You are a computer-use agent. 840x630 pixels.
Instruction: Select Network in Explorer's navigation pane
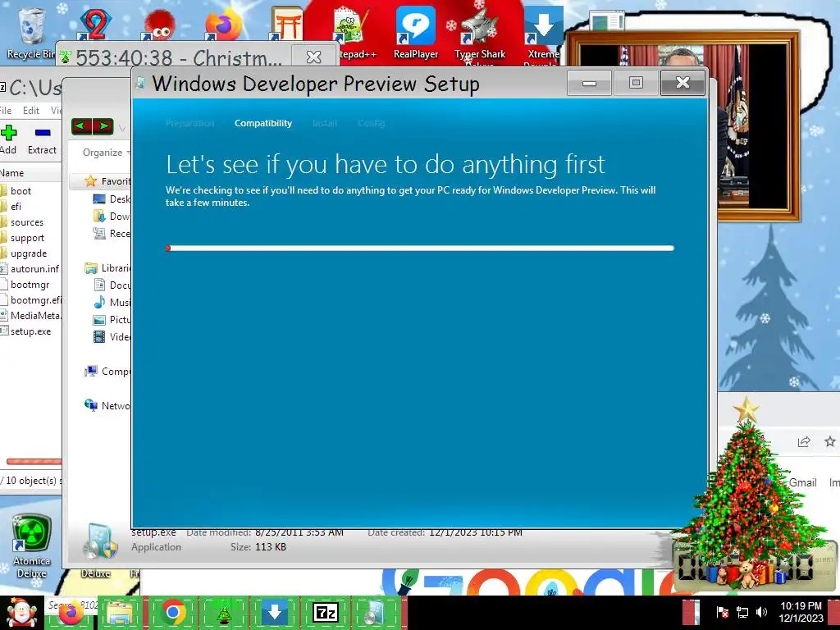coord(107,405)
